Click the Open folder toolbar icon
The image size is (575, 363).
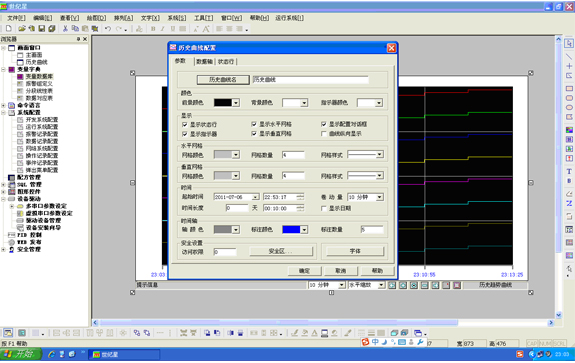point(22,29)
